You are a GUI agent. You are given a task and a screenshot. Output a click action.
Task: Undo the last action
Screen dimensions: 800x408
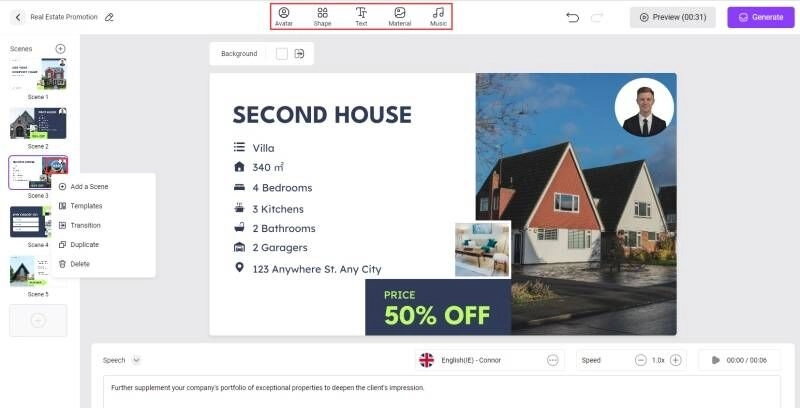572,17
